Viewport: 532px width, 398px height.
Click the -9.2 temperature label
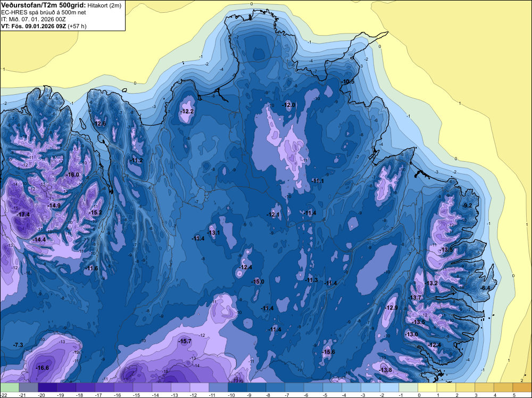(467, 205)
